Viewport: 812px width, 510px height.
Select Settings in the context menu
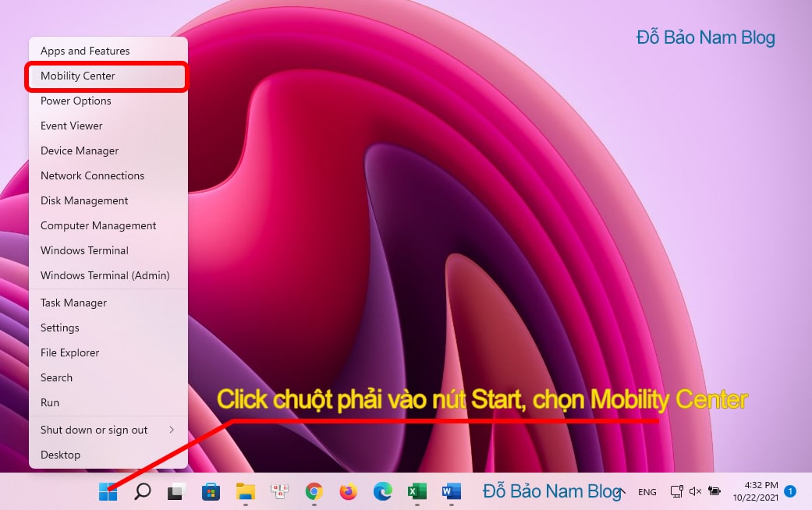(108, 328)
